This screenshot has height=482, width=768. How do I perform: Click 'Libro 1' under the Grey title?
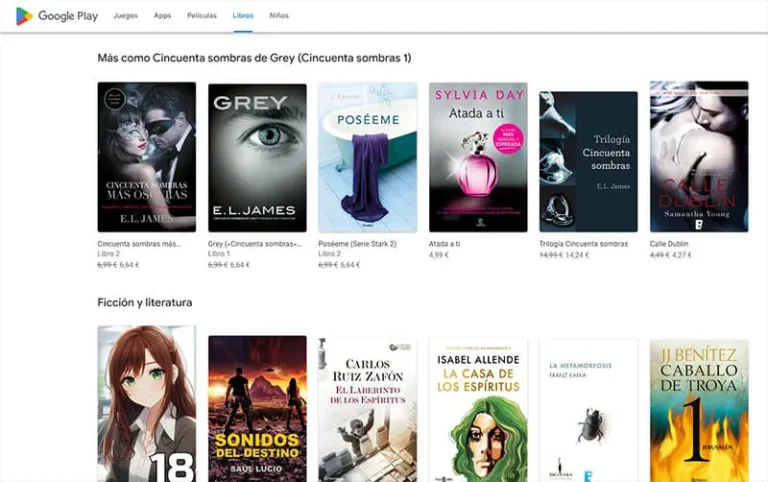click(219, 254)
